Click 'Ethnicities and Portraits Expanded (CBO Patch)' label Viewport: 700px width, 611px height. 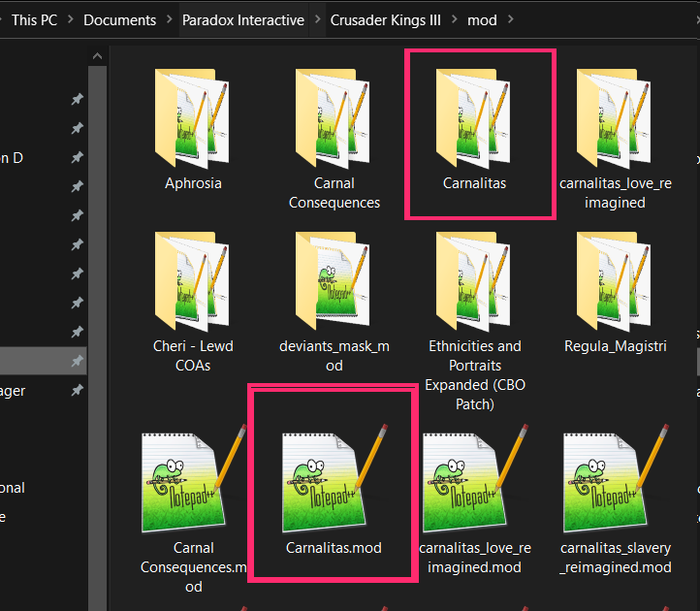474,375
